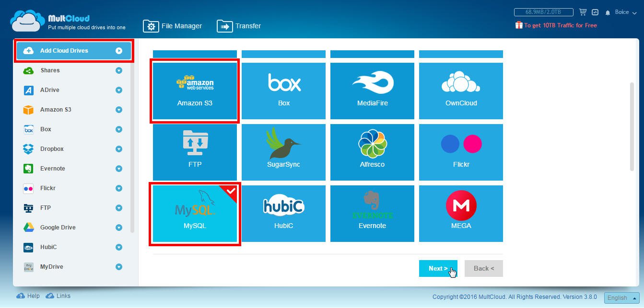Expand the sidebar Flickr dropdown arrow

119,188
